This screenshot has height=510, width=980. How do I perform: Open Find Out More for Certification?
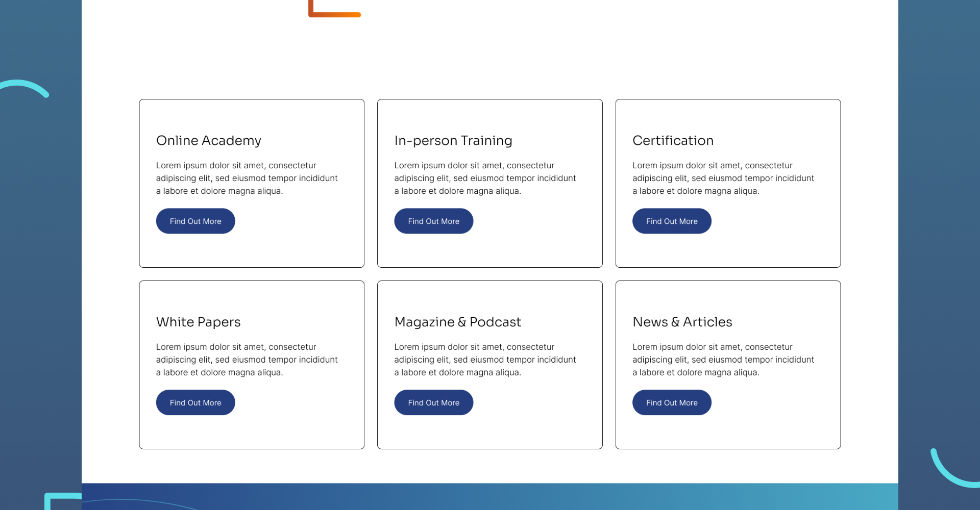(672, 221)
